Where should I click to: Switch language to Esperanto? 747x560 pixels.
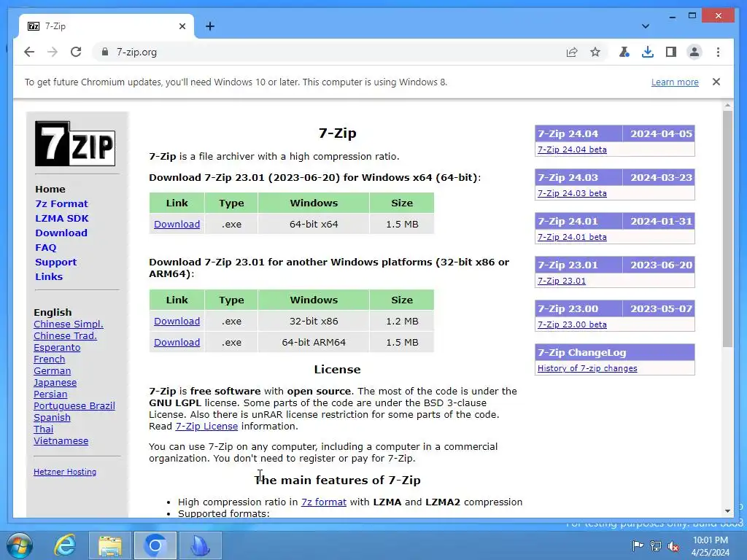tap(57, 348)
